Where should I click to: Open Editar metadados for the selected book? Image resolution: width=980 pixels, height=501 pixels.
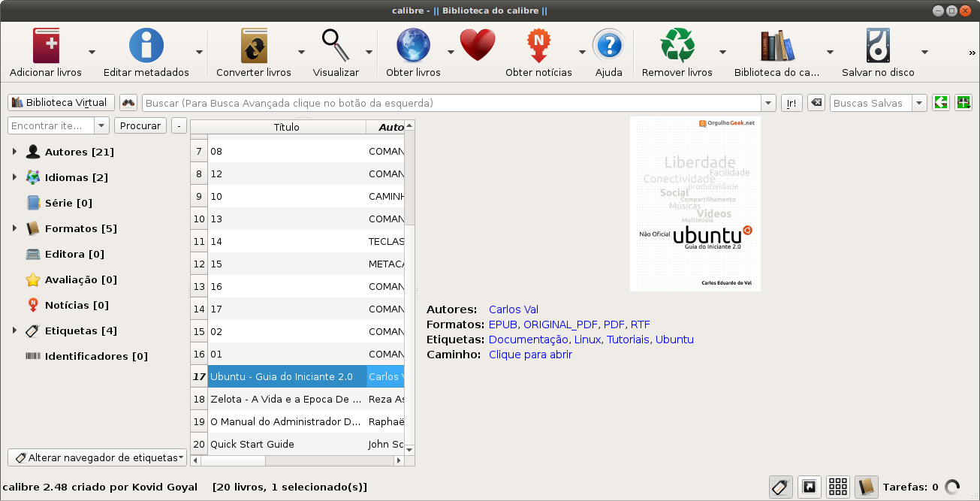pos(146,45)
